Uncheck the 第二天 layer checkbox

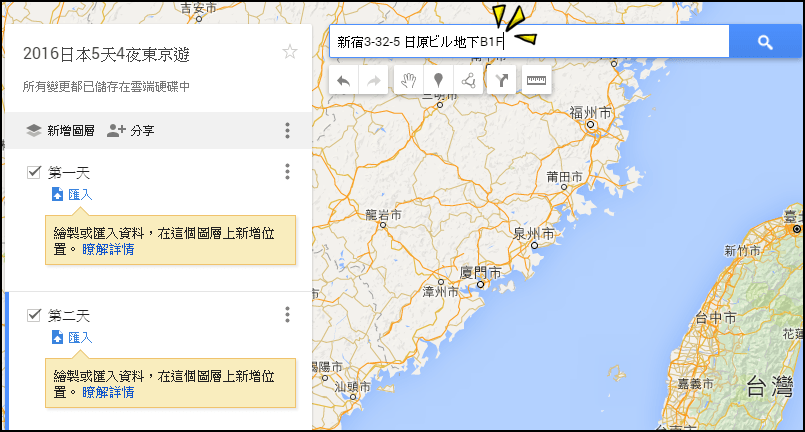34,315
